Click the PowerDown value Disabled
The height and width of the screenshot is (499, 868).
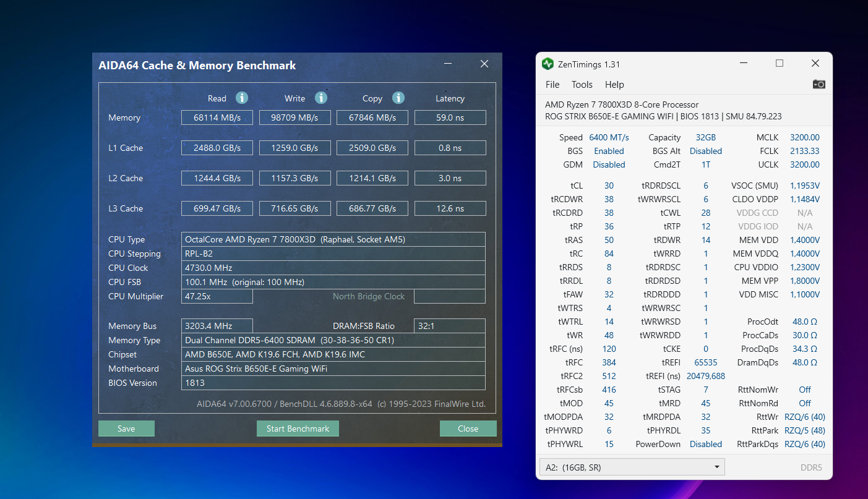point(705,444)
